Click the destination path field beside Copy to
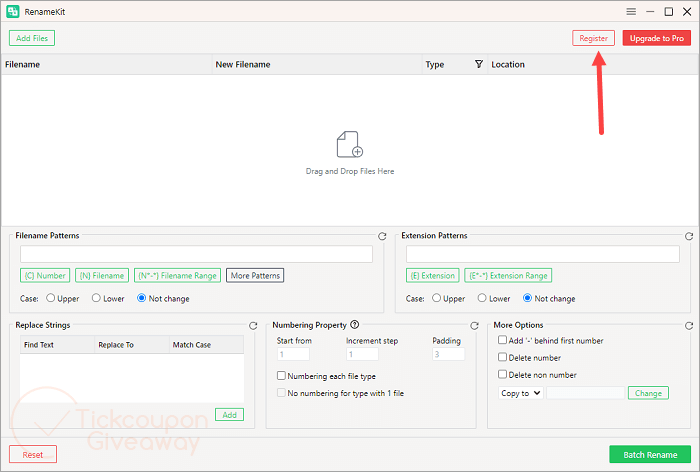The width and height of the screenshot is (700, 472). [x=585, y=393]
